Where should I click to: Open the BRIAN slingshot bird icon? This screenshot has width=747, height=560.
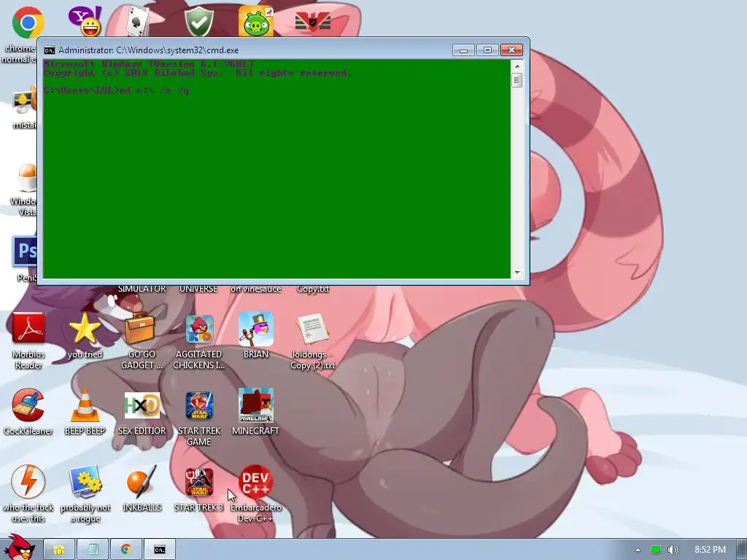click(256, 329)
